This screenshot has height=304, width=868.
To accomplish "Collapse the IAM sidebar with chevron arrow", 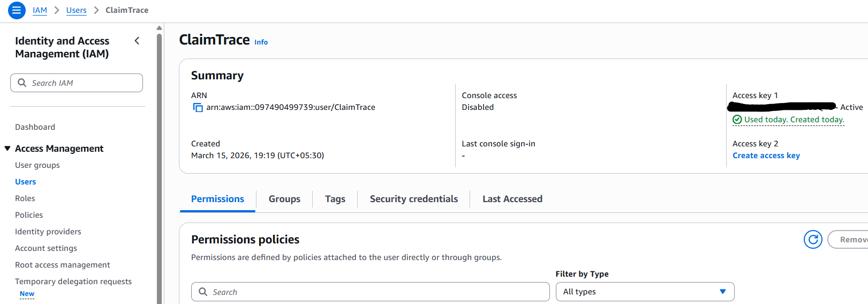I will point(137,41).
